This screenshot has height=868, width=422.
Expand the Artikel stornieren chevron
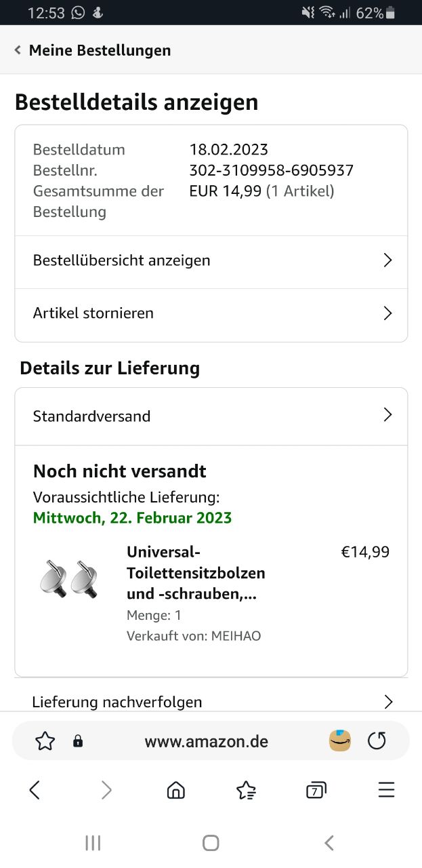coord(387,313)
